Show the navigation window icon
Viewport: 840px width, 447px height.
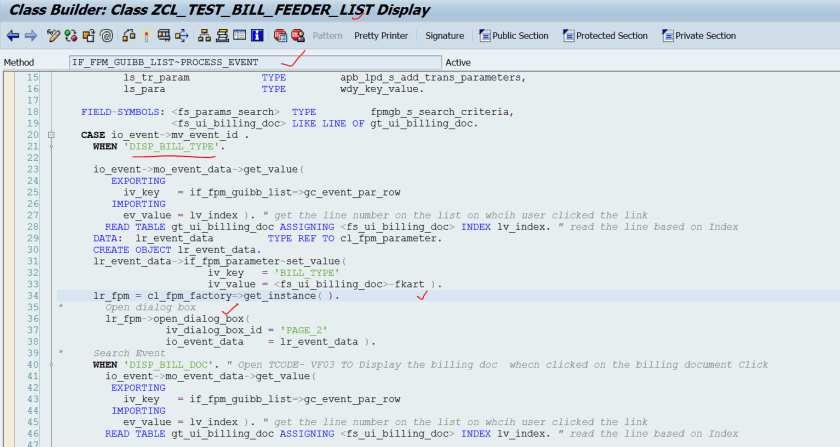(222, 36)
